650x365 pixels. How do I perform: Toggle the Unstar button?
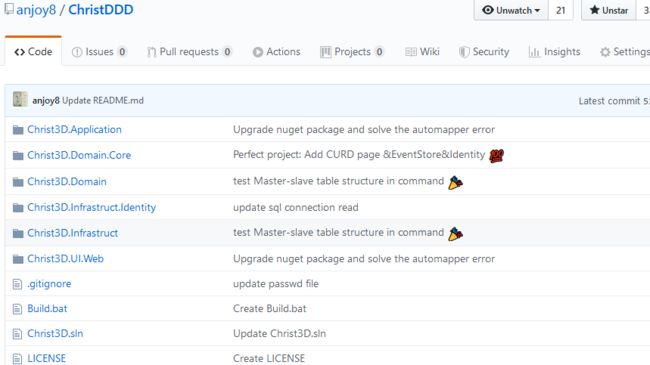[609, 10]
